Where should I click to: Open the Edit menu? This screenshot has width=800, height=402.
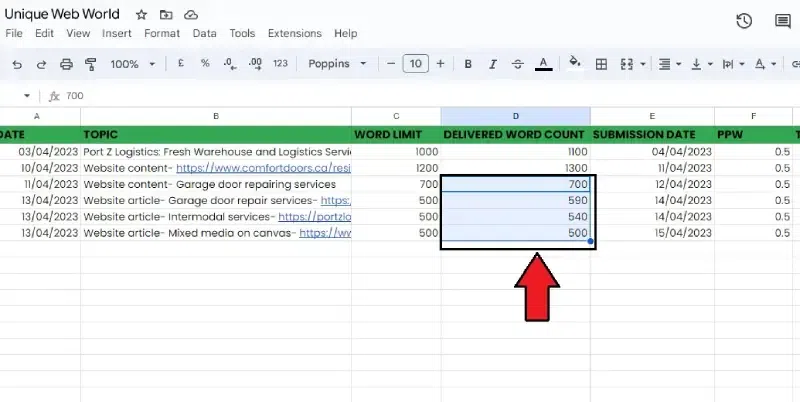click(x=44, y=33)
